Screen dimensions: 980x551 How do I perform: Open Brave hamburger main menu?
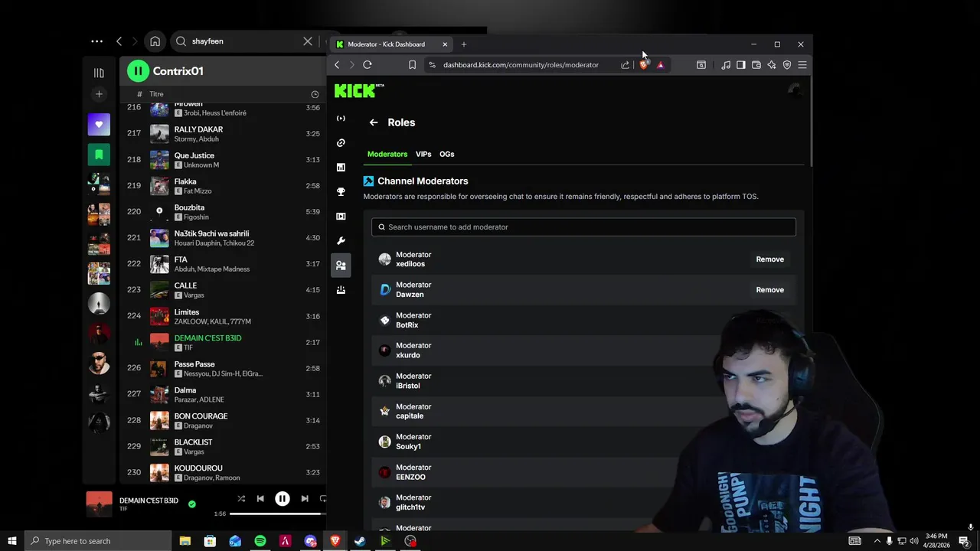[802, 65]
